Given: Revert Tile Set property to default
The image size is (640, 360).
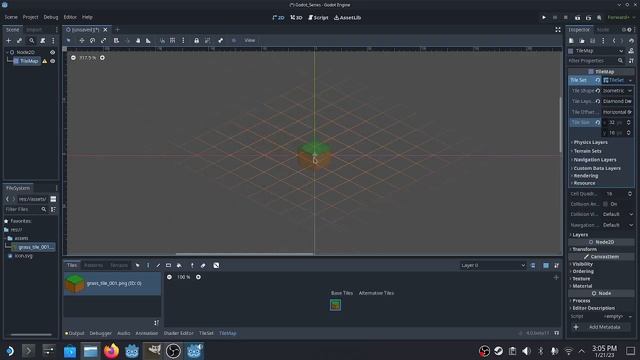Looking at the screenshot, I should click(598, 80).
